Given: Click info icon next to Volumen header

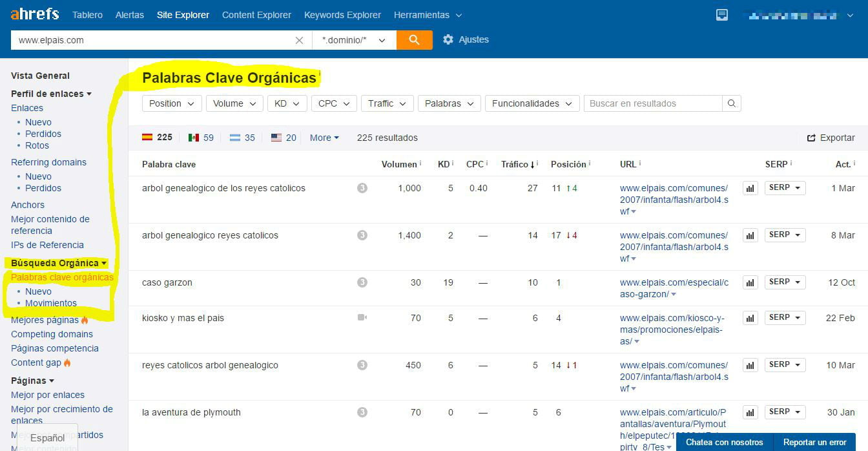Looking at the screenshot, I should [420, 163].
